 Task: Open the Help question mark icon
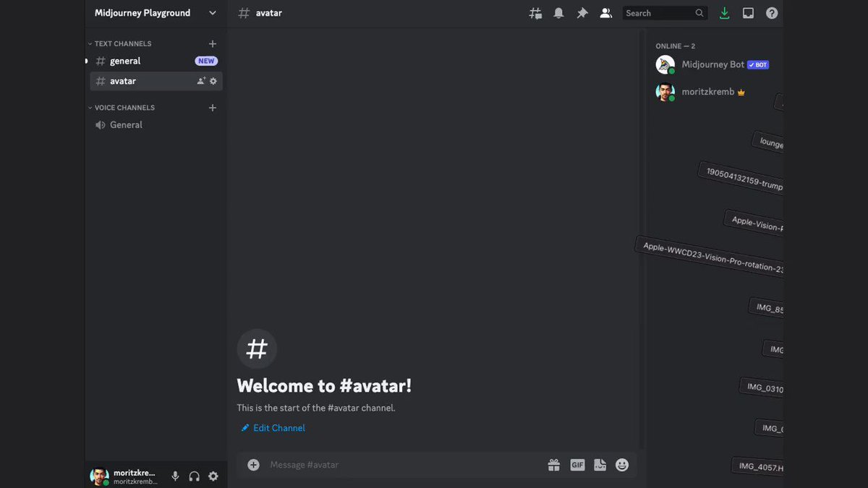(x=772, y=13)
